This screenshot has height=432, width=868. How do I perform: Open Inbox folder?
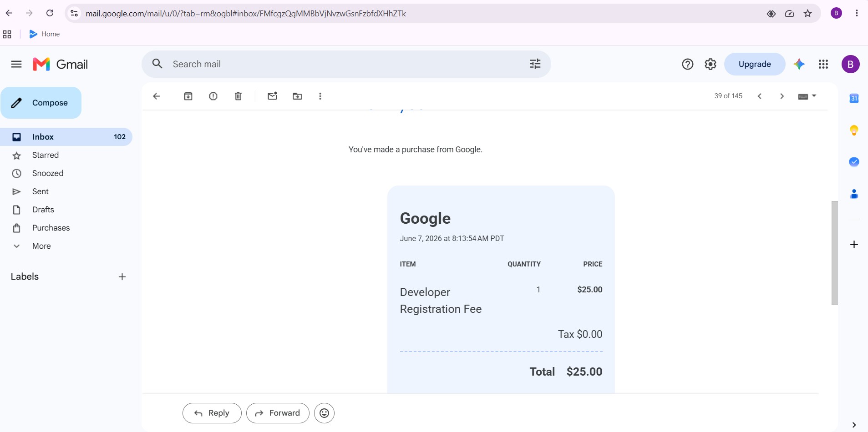point(66,137)
